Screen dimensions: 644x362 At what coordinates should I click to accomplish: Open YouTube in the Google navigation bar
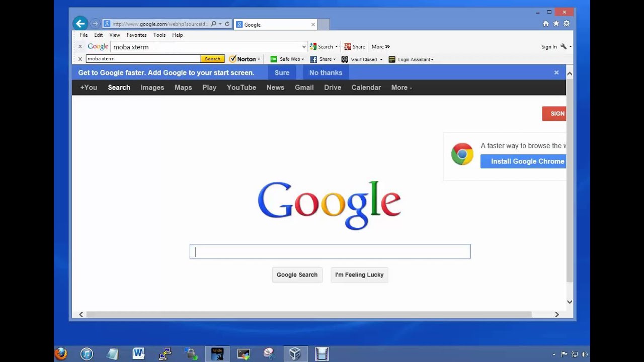tap(242, 87)
